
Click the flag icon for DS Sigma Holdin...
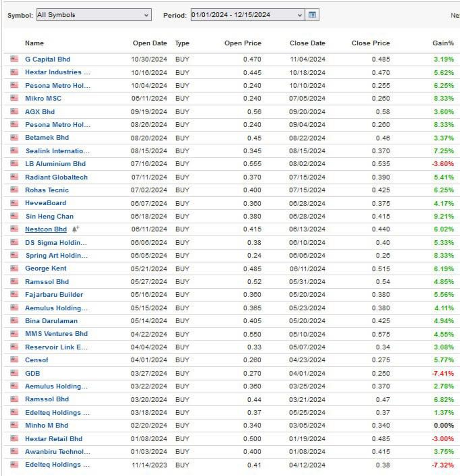pos(14,242)
